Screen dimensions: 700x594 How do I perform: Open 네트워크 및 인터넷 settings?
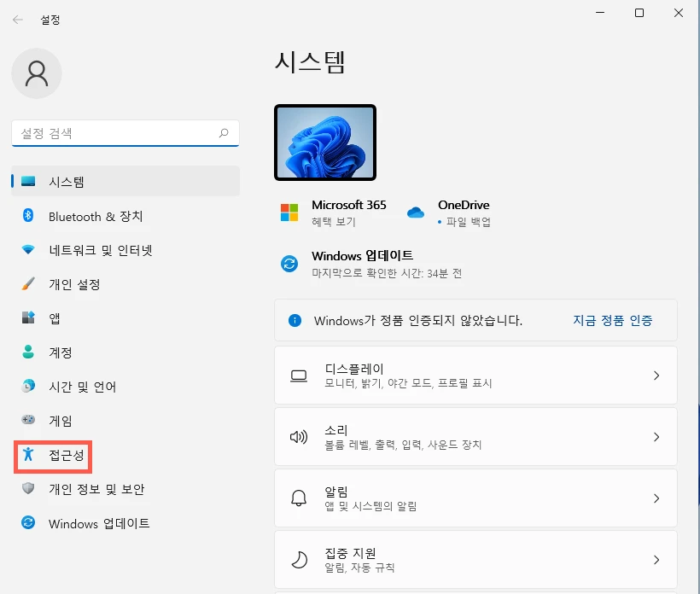click(26, 250)
